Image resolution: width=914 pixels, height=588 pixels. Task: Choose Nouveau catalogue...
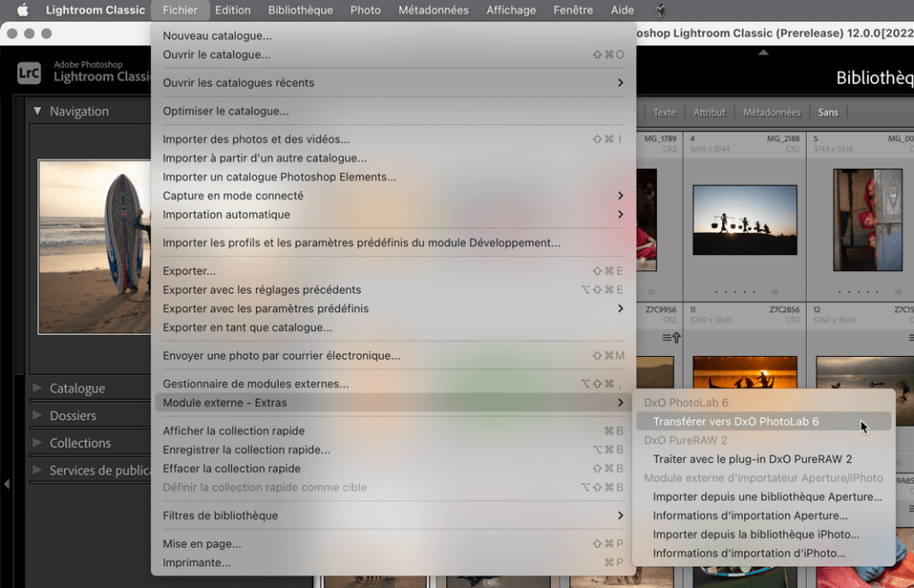click(393, 36)
